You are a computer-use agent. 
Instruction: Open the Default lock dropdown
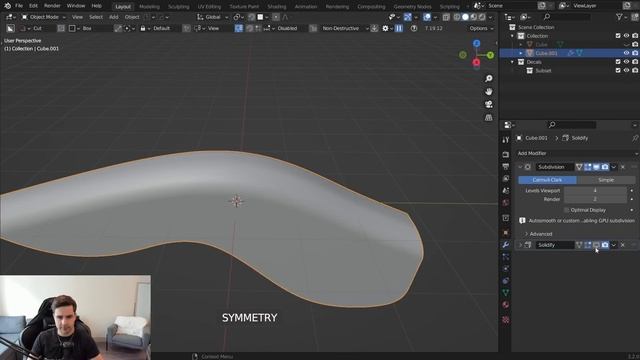click(x=160, y=29)
